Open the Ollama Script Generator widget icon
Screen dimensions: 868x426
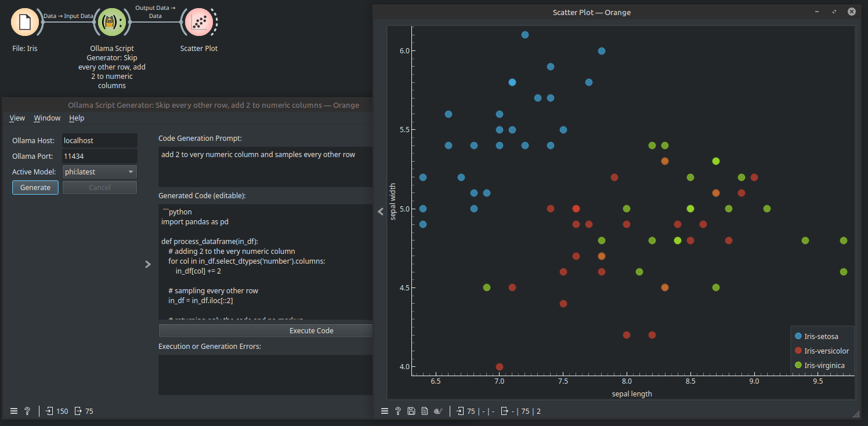[111, 21]
